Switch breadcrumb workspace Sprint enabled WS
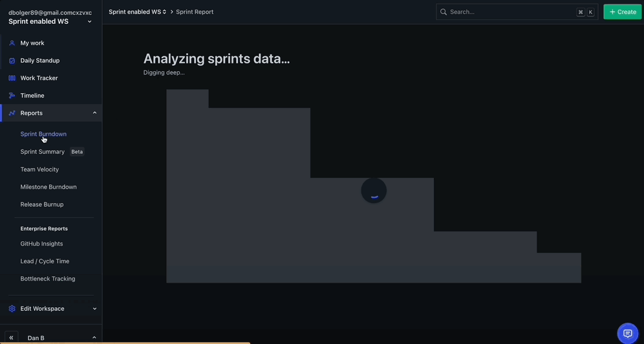 click(137, 12)
